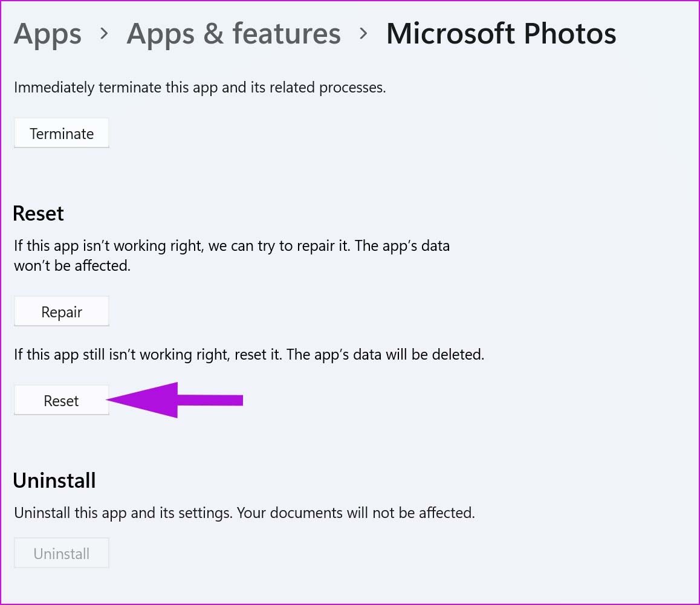Go back to the Apps breadcrumb
Viewport: 700px width, 605px height.
coord(48,34)
